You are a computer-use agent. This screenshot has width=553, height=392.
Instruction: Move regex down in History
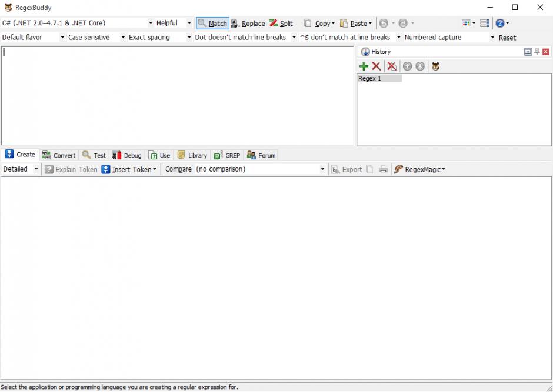click(x=419, y=66)
